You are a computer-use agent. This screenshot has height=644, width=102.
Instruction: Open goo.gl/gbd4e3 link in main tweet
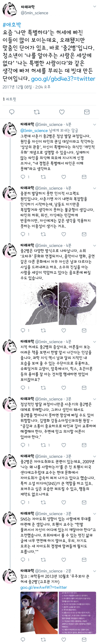coord(63,79)
